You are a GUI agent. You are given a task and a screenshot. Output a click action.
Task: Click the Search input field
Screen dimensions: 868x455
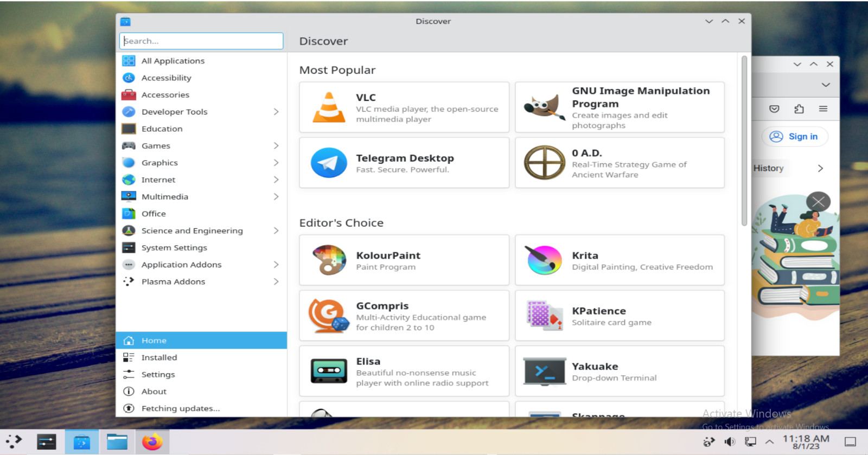click(201, 41)
